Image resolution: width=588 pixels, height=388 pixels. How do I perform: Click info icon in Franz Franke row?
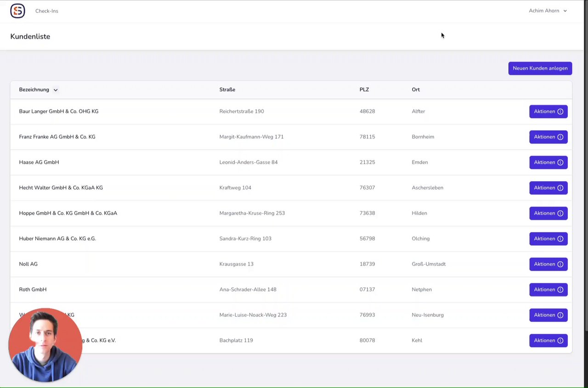pos(560,137)
